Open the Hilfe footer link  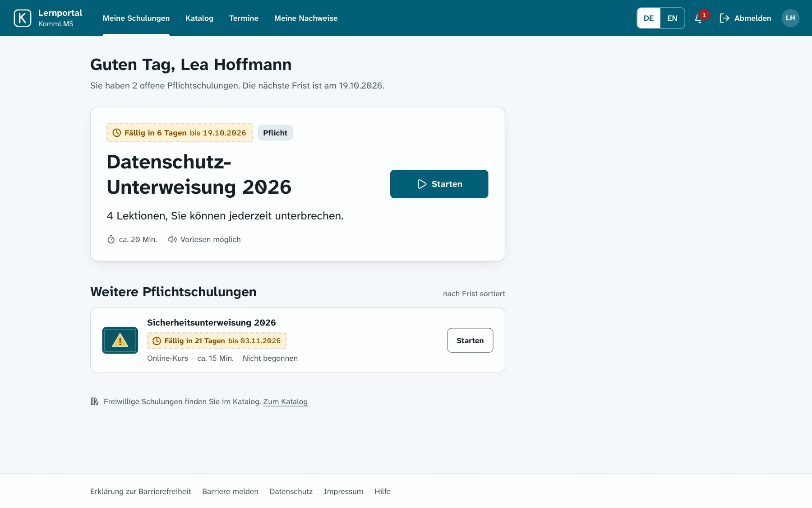(x=383, y=491)
